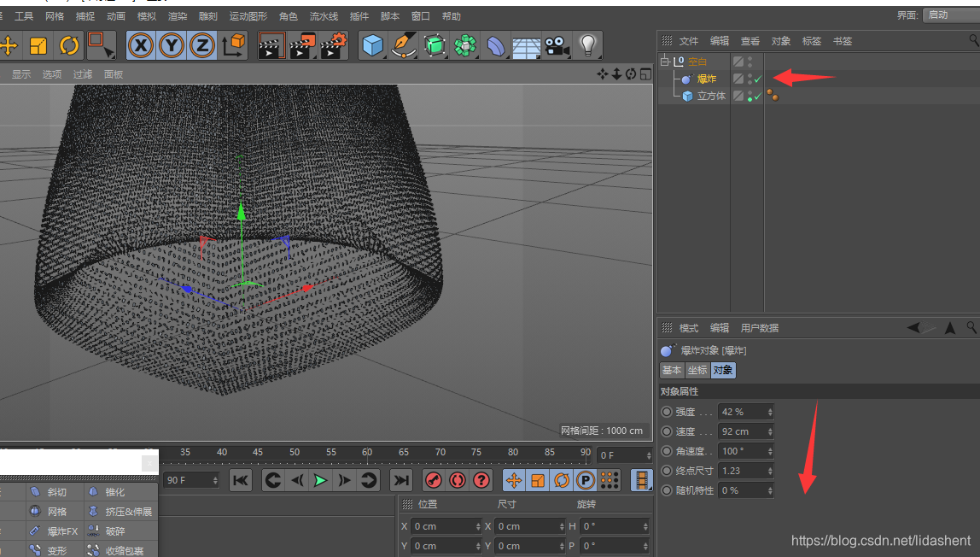The height and width of the screenshot is (557, 980).
Task: Click the light bulb icon
Action: pos(587,45)
